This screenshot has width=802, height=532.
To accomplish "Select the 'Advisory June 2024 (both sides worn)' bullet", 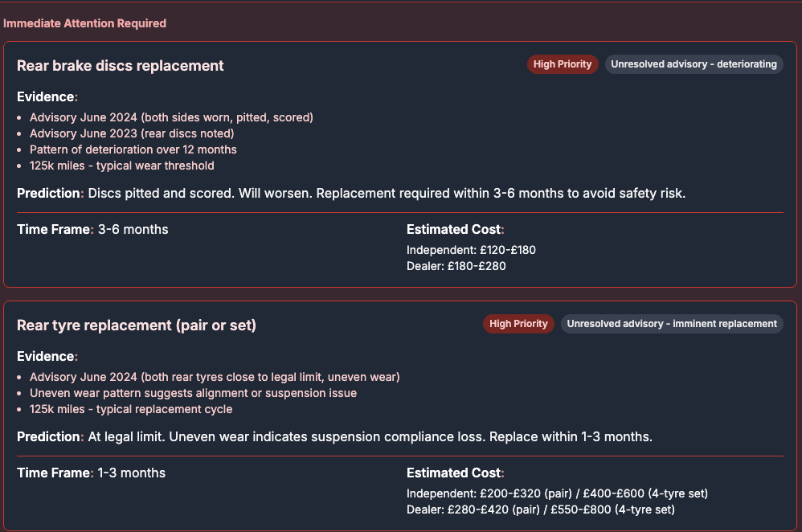I will [x=172, y=117].
